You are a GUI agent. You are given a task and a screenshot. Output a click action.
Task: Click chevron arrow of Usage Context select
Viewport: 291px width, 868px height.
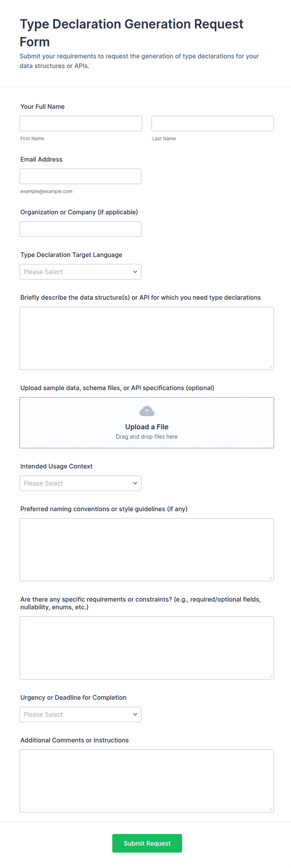pyautogui.click(x=135, y=483)
